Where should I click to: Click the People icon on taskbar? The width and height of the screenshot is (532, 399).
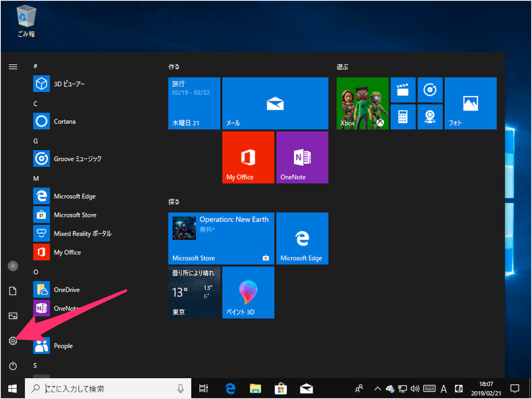click(359, 389)
